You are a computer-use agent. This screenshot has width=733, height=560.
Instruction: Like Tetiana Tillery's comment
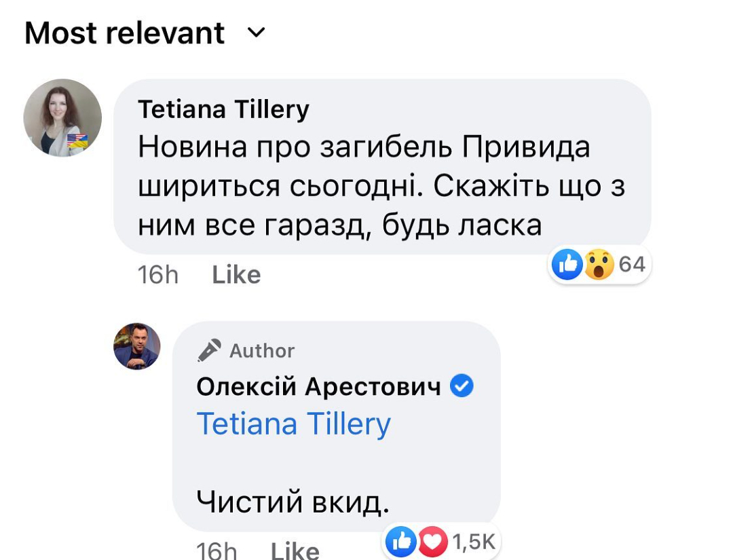(x=236, y=275)
